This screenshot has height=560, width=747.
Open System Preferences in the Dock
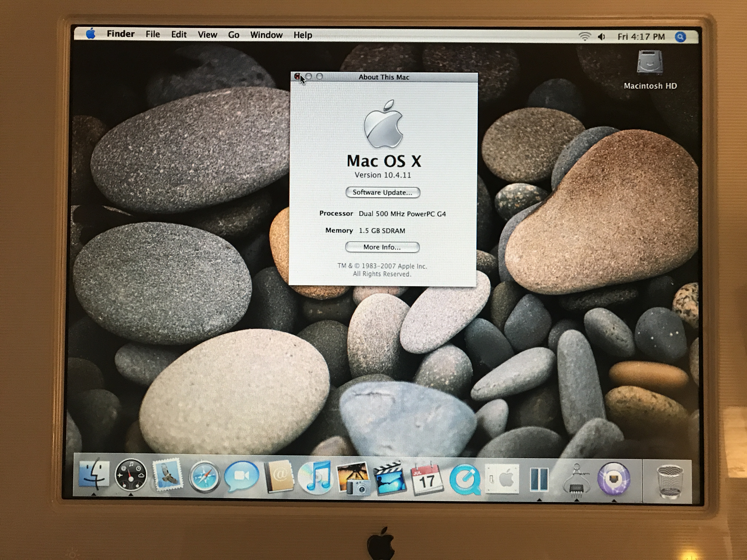502,479
